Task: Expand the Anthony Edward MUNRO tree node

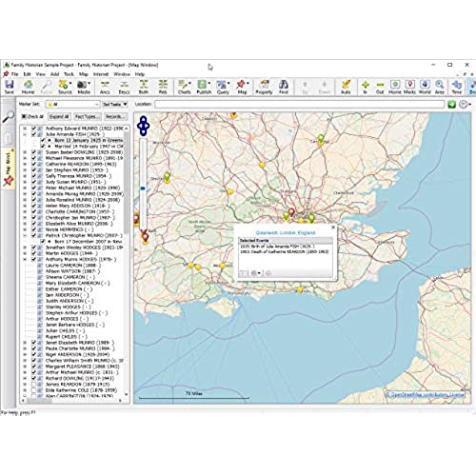Action: point(25,129)
